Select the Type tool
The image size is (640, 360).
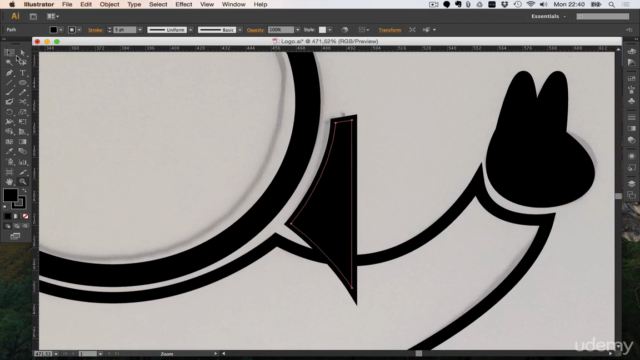[x=22, y=73]
